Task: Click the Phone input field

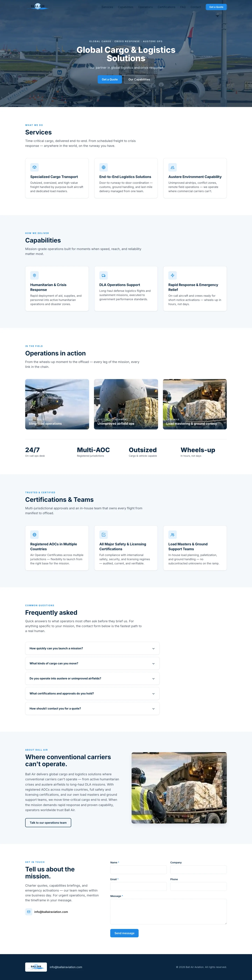Action: click(x=198, y=886)
